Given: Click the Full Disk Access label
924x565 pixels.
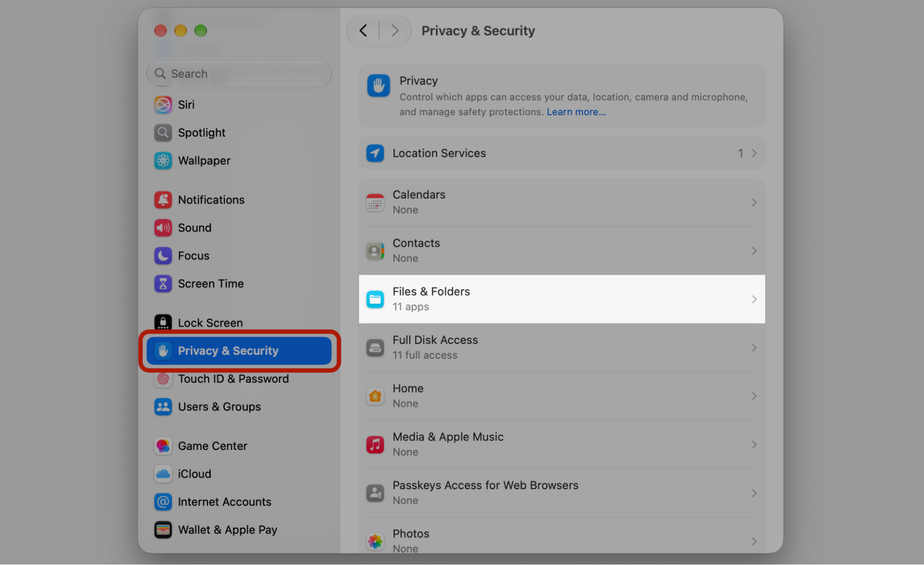Looking at the screenshot, I should 435,340.
